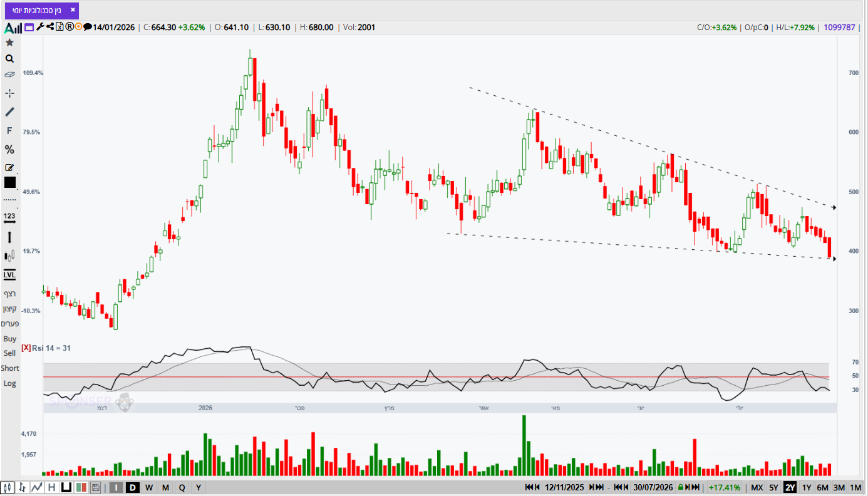The image size is (868, 496).
Task: Pick the black drawing color swatch
Action: pos(9,182)
